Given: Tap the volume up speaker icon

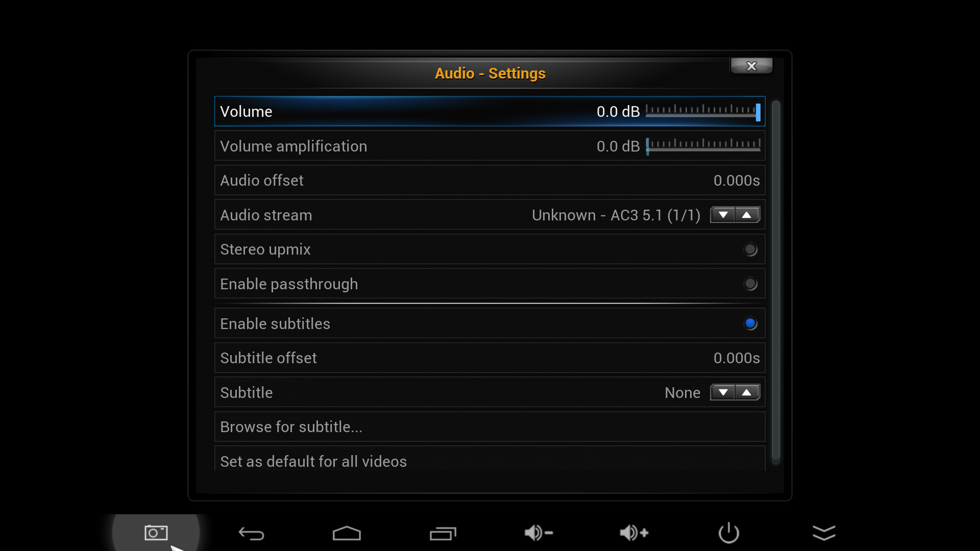Looking at the screenshot, I should 634,533.
